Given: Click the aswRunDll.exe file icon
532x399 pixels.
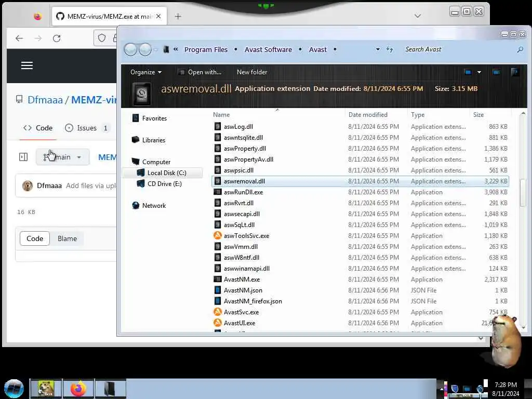Looking at the screenshot, I should tap(218, 192).
